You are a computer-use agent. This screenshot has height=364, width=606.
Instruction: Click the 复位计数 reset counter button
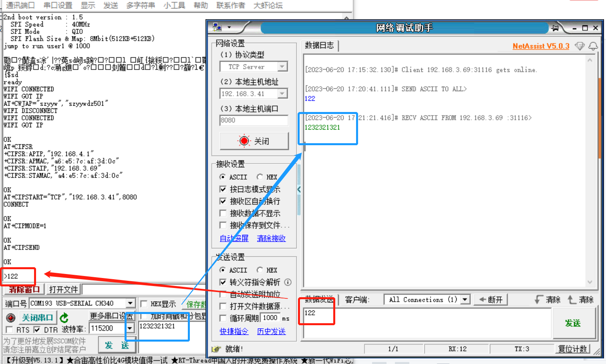point(573,349)
